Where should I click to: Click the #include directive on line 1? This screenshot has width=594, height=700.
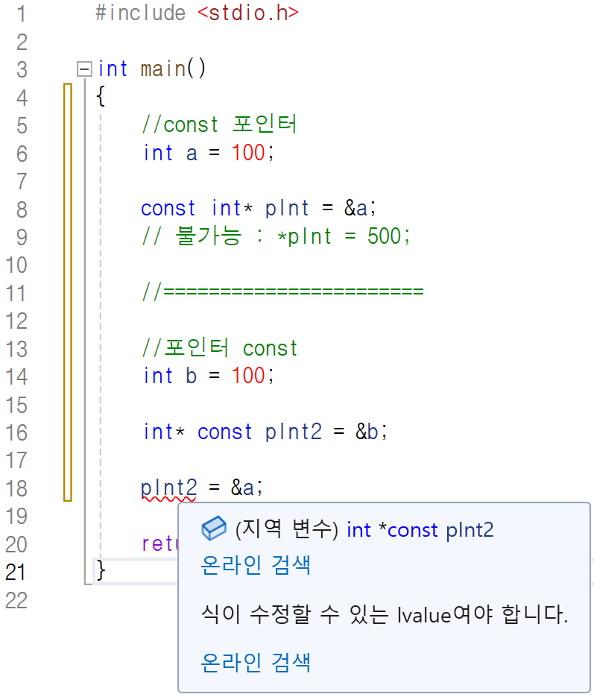141,13
